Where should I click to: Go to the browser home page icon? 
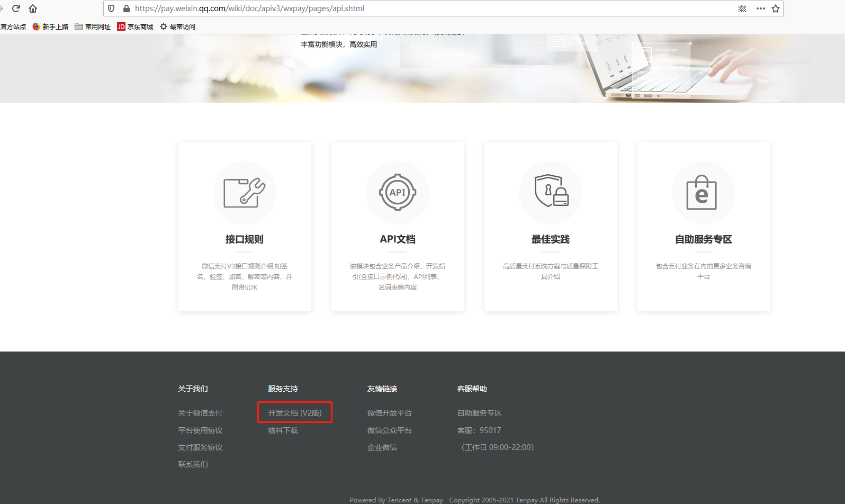tap(33, 8)
